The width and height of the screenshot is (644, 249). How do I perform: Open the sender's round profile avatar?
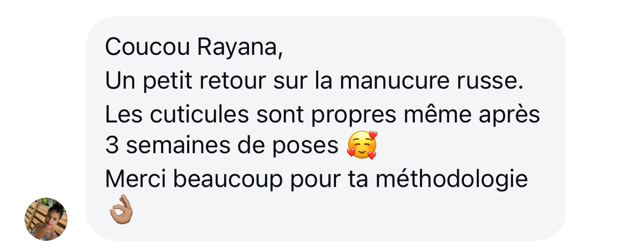pyautogui.click(x=46, y=219)
